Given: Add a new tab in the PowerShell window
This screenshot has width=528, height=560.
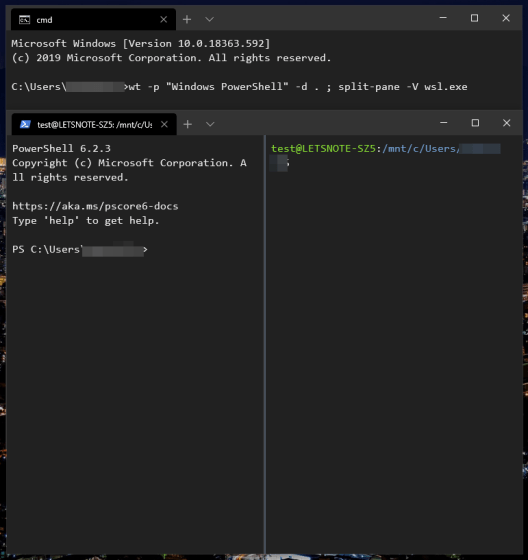Looking at the screenshot, I should pos(188,124).
